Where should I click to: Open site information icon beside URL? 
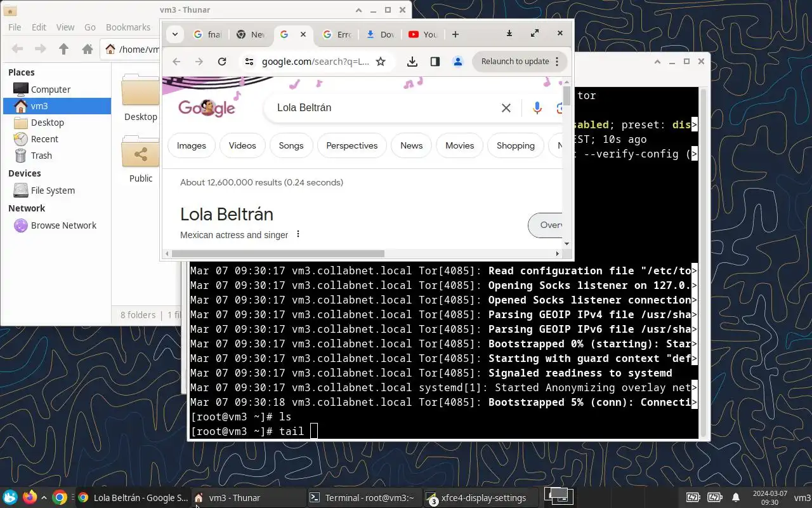click(249, 62)
